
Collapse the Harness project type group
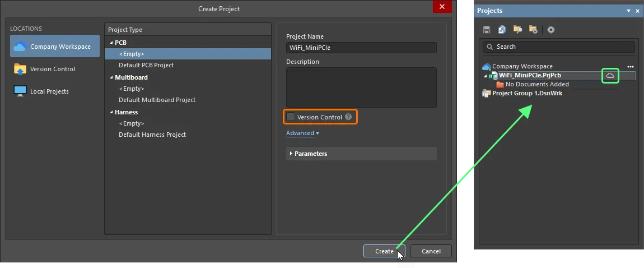(111, 112)
